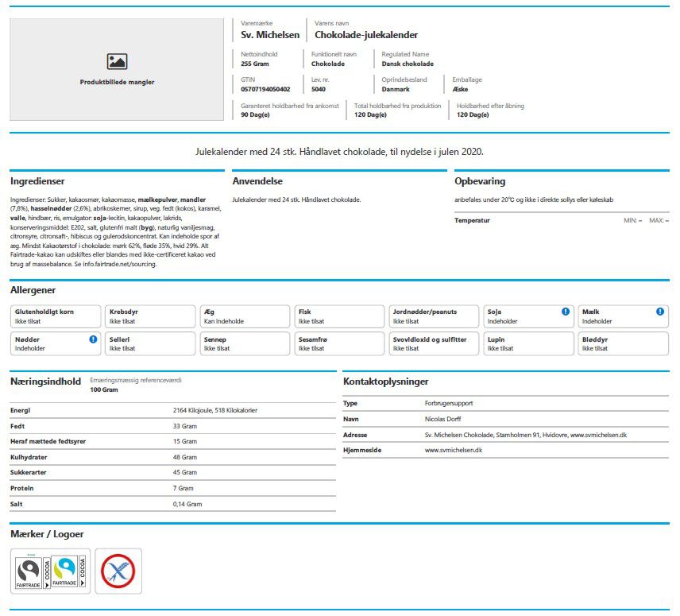The height and width of the screenshot is (616, 680).
Task: Click the Mærker / Logoer section heading
Action: pos(47,534)
